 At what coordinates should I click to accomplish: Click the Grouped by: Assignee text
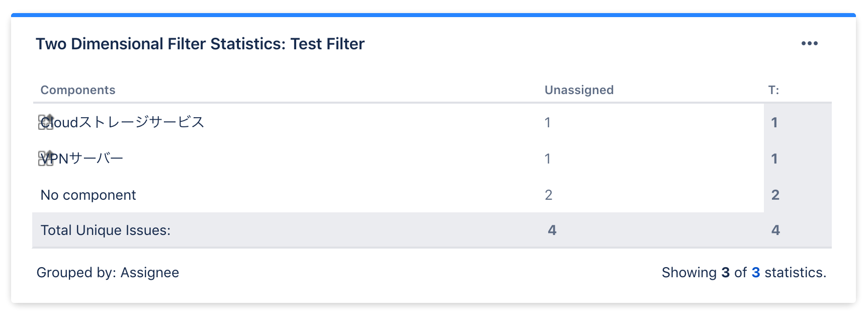point(108,272)
